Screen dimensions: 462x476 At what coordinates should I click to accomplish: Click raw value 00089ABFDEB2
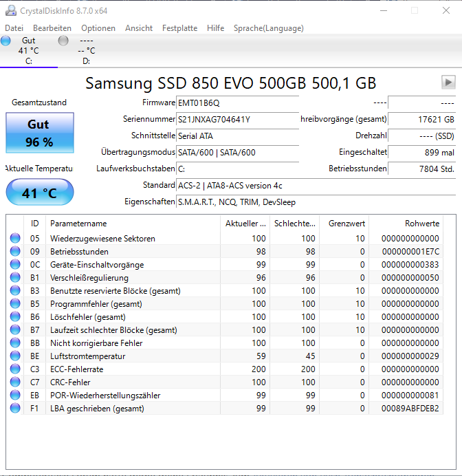pos(410,408)
